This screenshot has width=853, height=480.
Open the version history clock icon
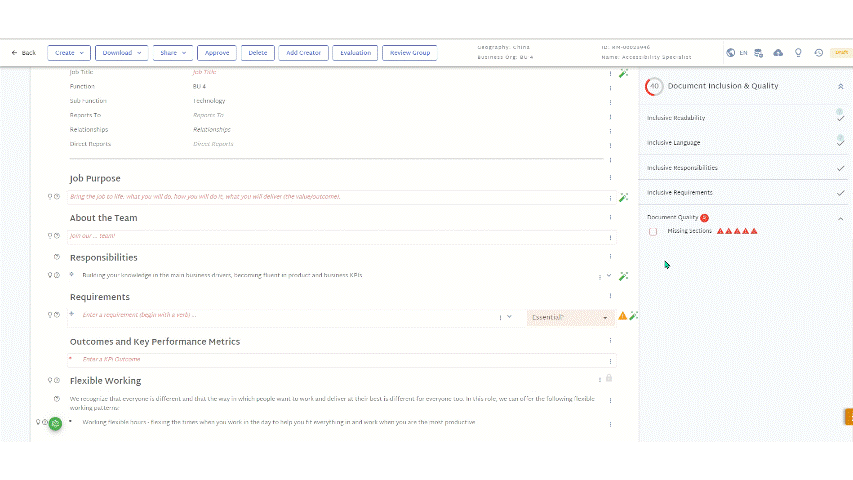818,53
